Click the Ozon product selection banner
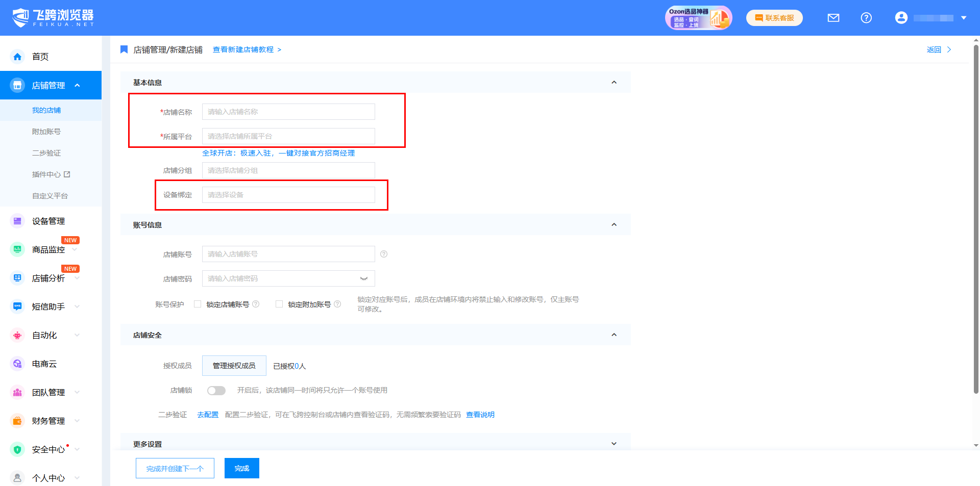 (x=698, y=18)
